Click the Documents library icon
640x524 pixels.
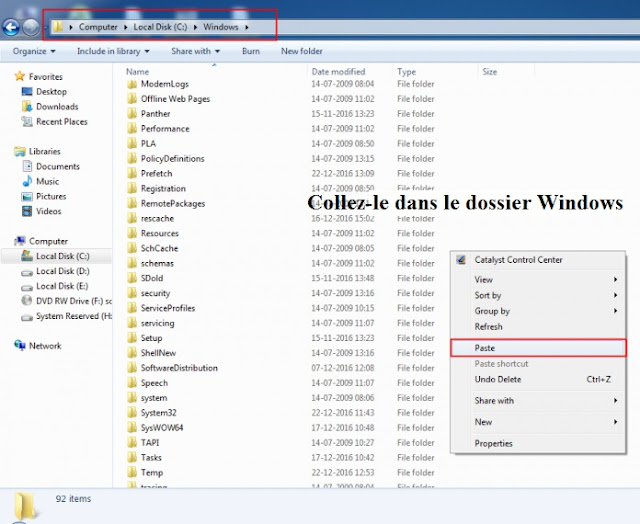(x=27, y=166)
